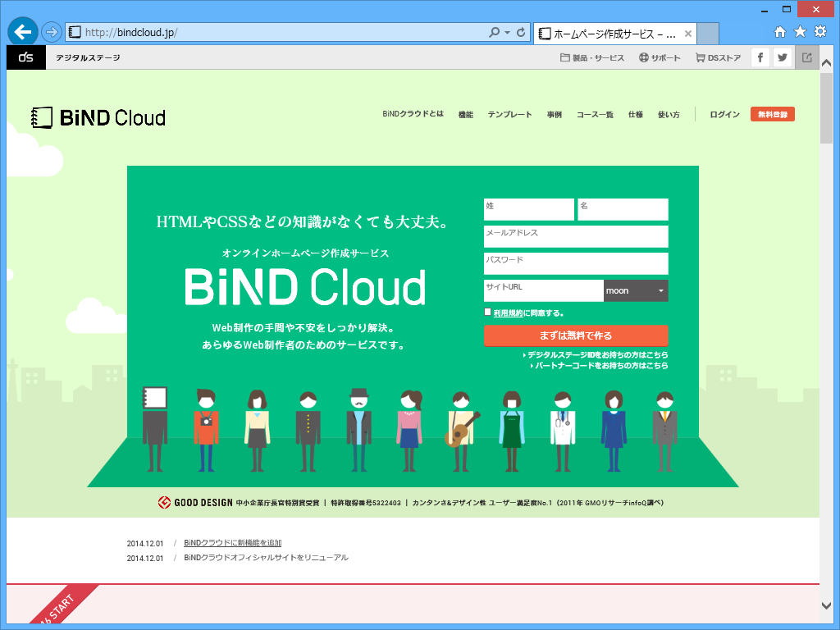840x630 pixels.
Task: Click the BiND Cloud site logo
Action: [x=98, y=116]
